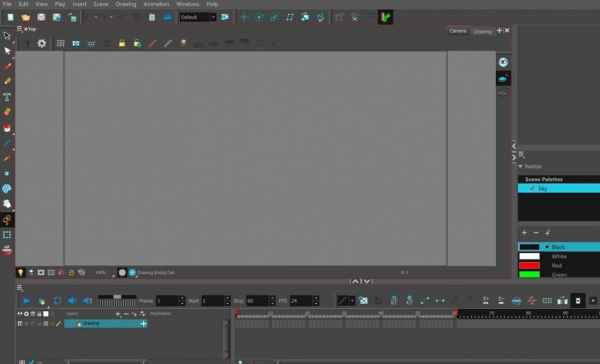Click the plus button to add a colour
This screenshot has width=600, height=364.
point(525,233)
